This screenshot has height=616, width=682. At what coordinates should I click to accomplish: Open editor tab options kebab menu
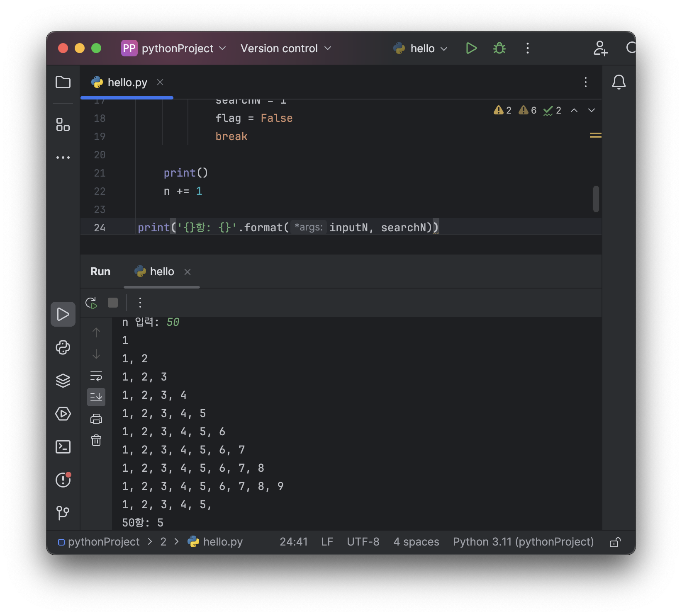(586, 82)
